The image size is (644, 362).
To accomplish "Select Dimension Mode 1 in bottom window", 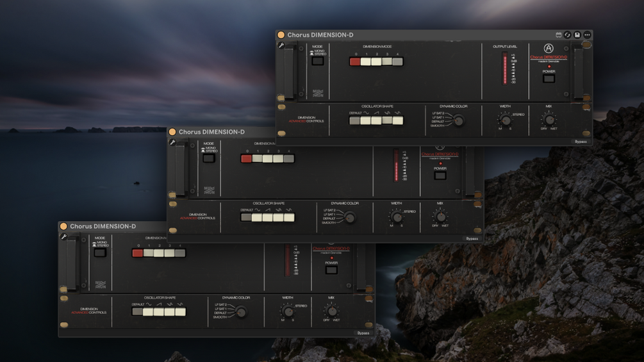I will (x=148, y=253).
